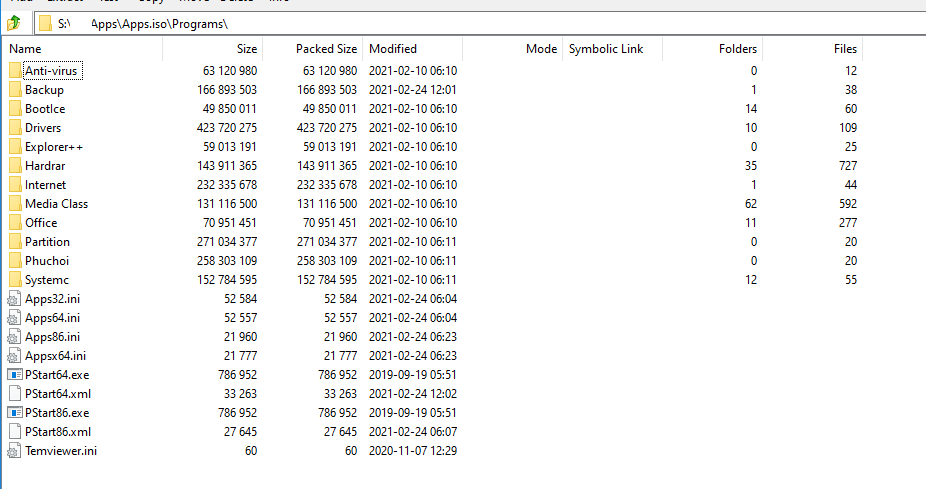Click the address bar path field
Viewport: 926px width, 489px height.
pos(480,24)
